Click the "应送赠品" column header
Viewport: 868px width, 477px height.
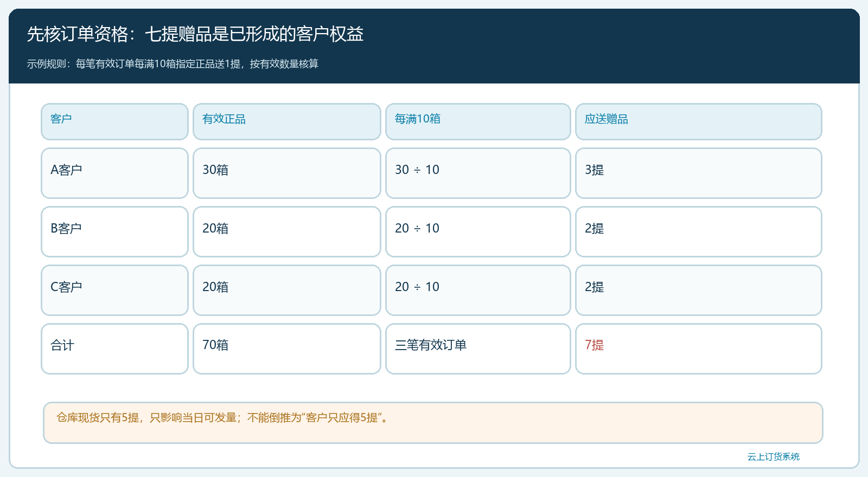699,121
